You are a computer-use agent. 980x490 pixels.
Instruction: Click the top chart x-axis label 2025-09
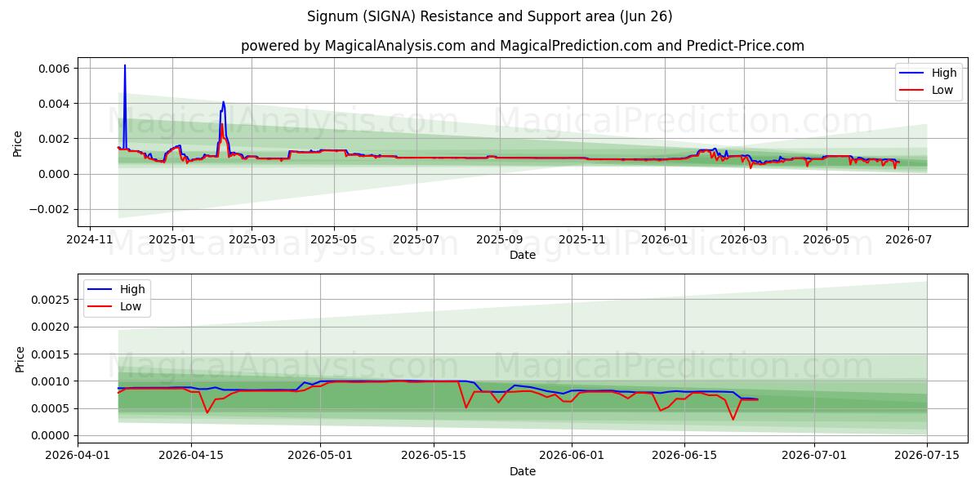pyautogui.click(x=499, y=240)
